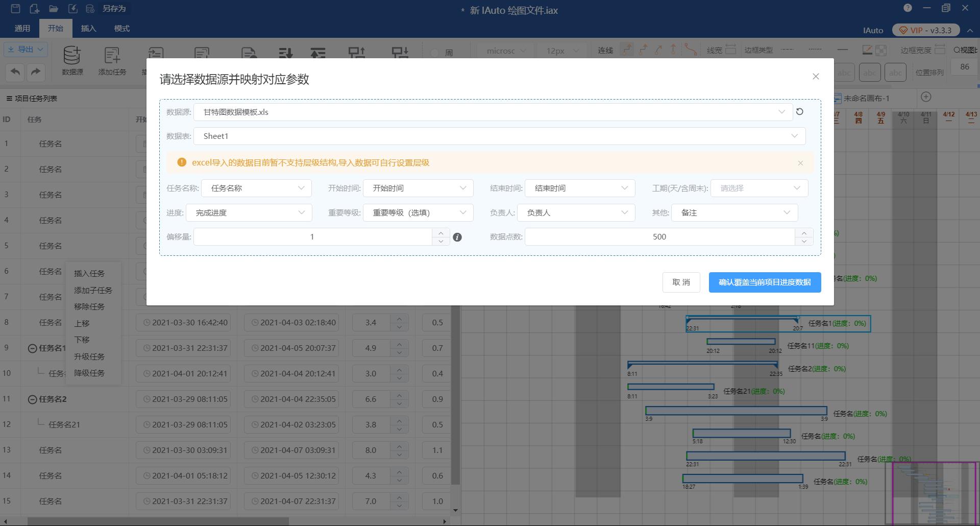Collapse the 任务名2 task group
The width and height of the screenshot is (980, 526).
coord(32,399)
